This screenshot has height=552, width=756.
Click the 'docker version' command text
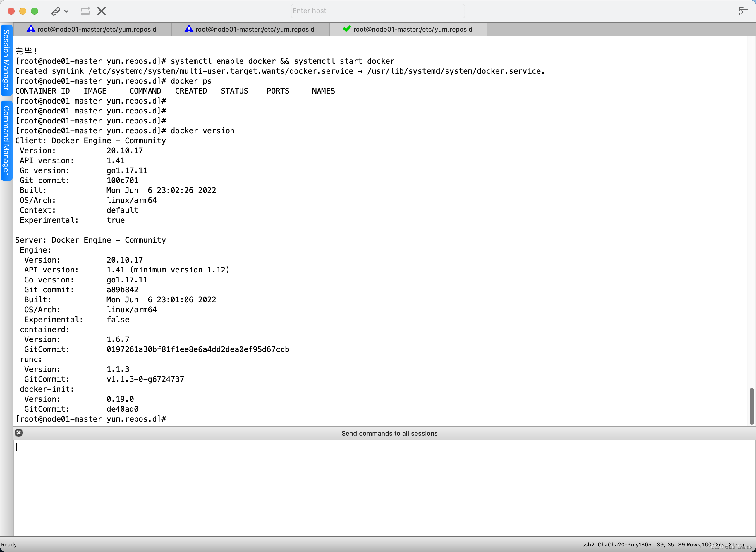coord(202,131)
